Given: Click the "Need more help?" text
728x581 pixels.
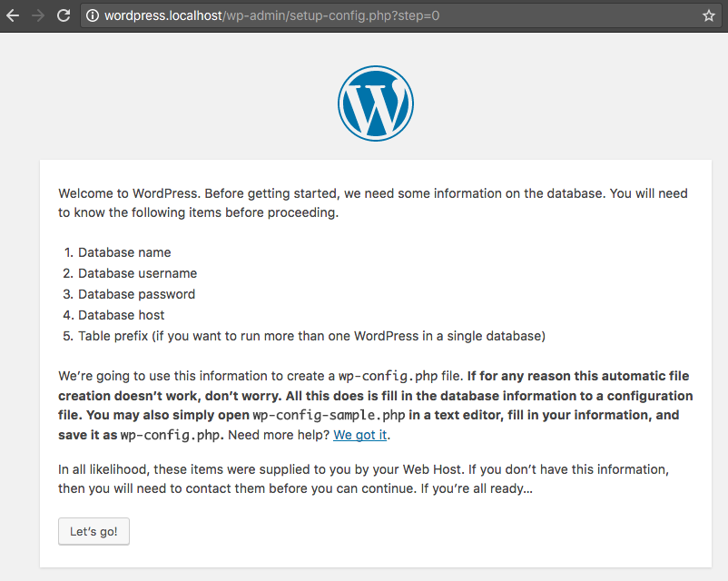Looking at the screenshot, I should [277, 435].
